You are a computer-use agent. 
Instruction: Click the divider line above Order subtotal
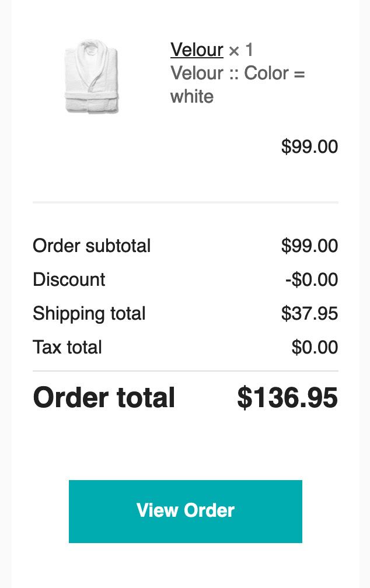(x=186, y=202)
